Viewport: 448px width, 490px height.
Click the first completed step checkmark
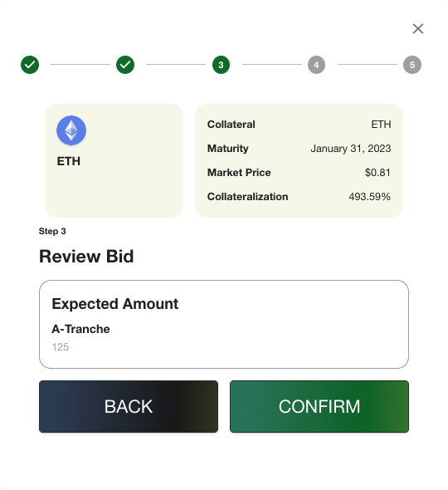(30, 65)
